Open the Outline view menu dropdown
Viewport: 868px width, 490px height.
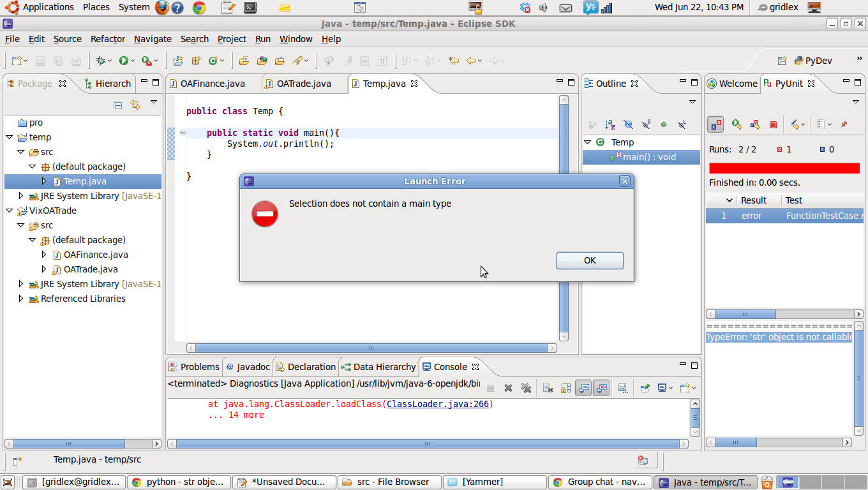[x=692, y=102]
